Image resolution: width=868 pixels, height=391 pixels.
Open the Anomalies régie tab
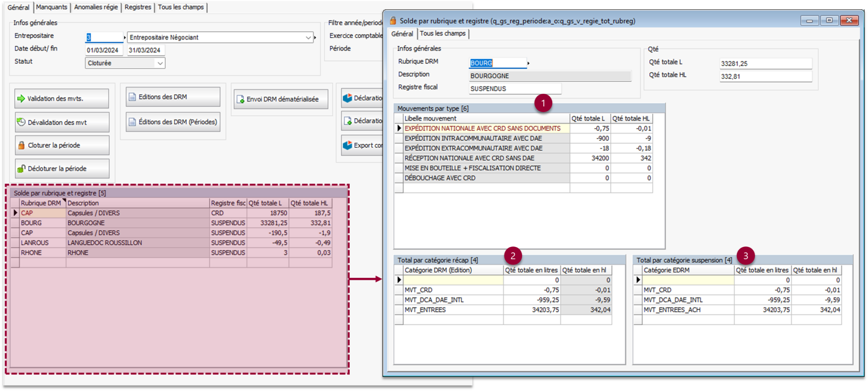[x=96, y=7]
